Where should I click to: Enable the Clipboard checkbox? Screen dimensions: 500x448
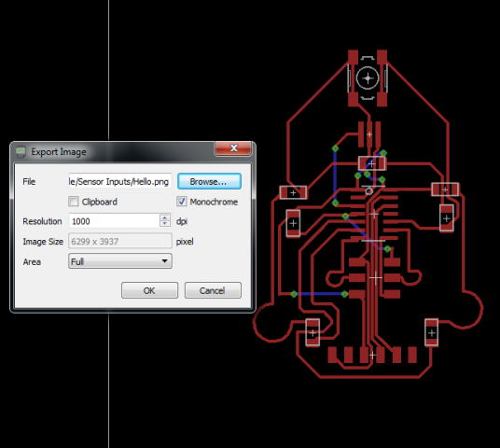[74, 202]
